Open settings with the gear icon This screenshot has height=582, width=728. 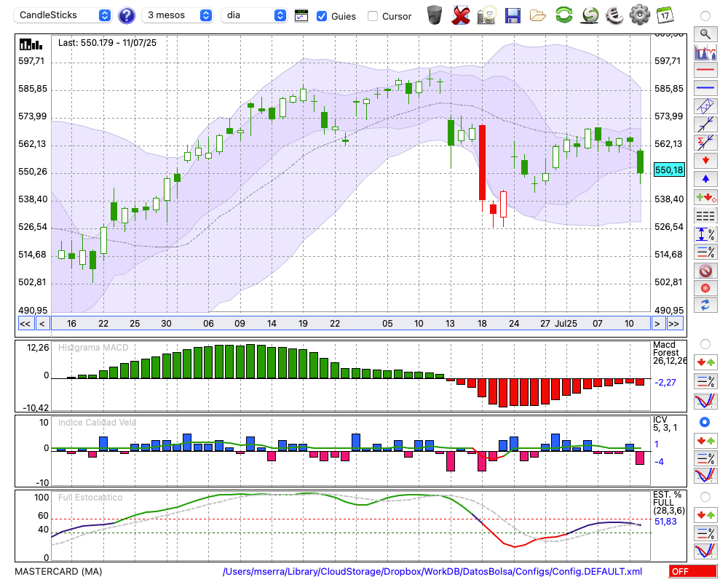(x=640, y=15)
